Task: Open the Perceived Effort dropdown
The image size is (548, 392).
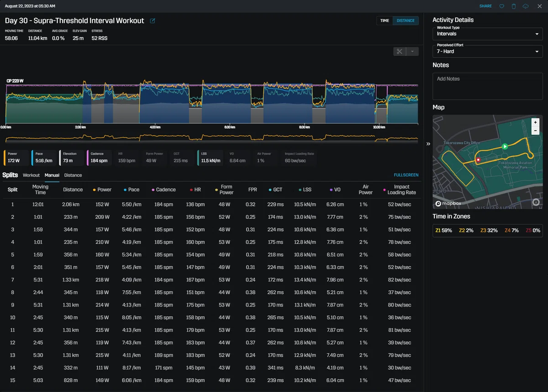Action: click(487, 51)
